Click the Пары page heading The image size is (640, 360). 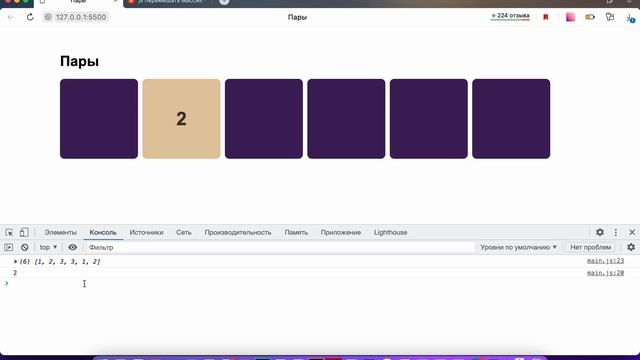point(79,61)
